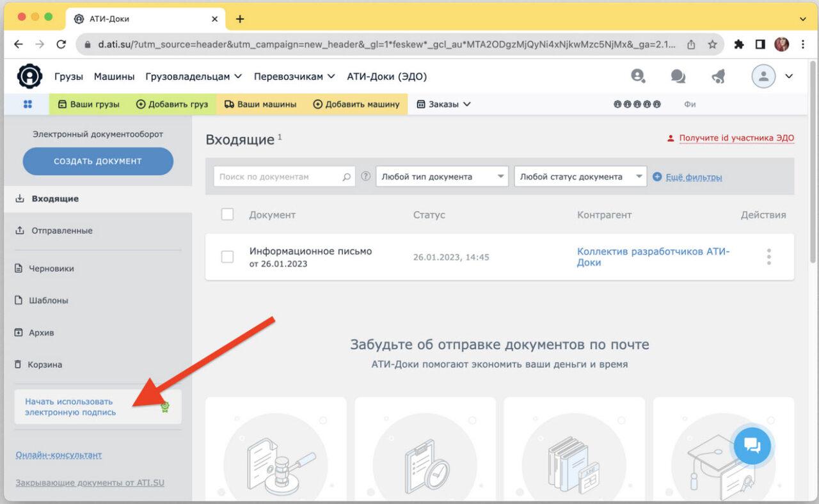Open the apps grid icon
Viewport: 819px width, 504px height.
28,104
